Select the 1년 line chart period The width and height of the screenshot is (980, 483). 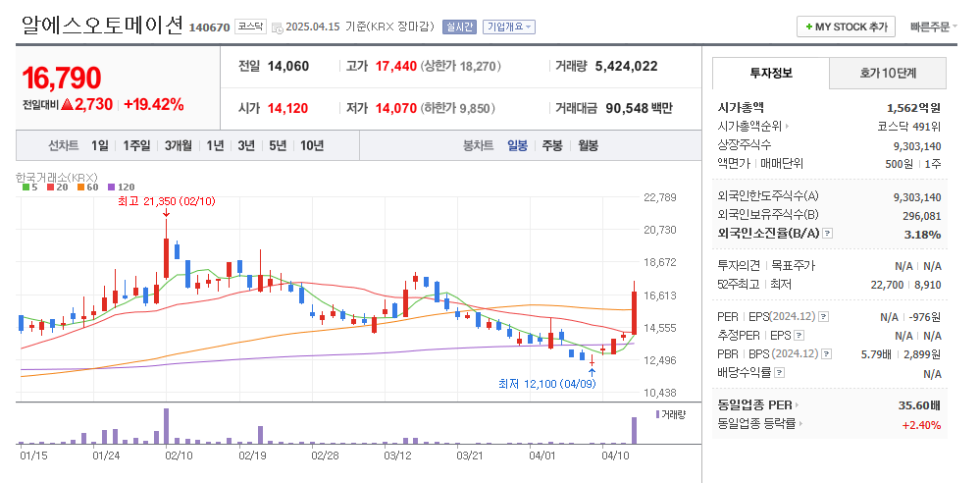pos(215,145)
